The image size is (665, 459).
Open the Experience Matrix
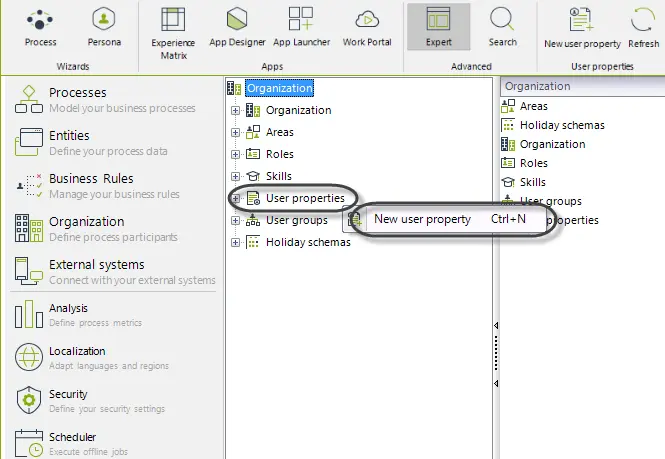click(173, 33)
